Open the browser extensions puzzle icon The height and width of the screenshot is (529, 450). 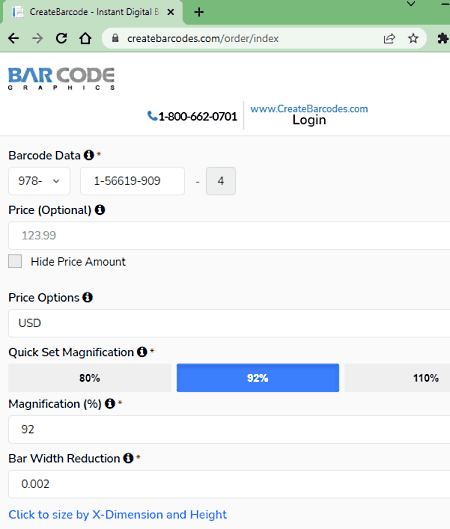tap(443, 38)
